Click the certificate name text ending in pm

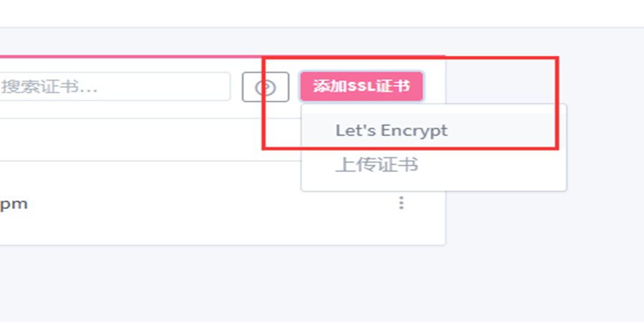[14, 204]
